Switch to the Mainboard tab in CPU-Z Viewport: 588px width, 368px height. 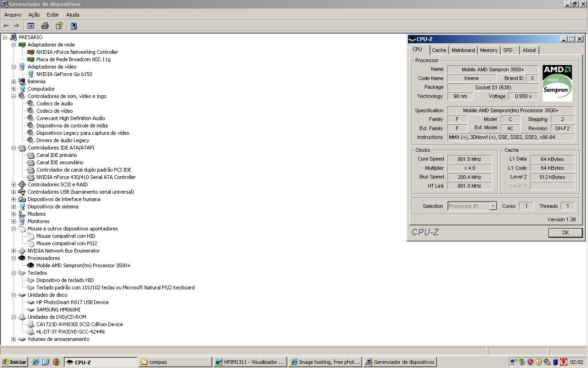point(463,50)
